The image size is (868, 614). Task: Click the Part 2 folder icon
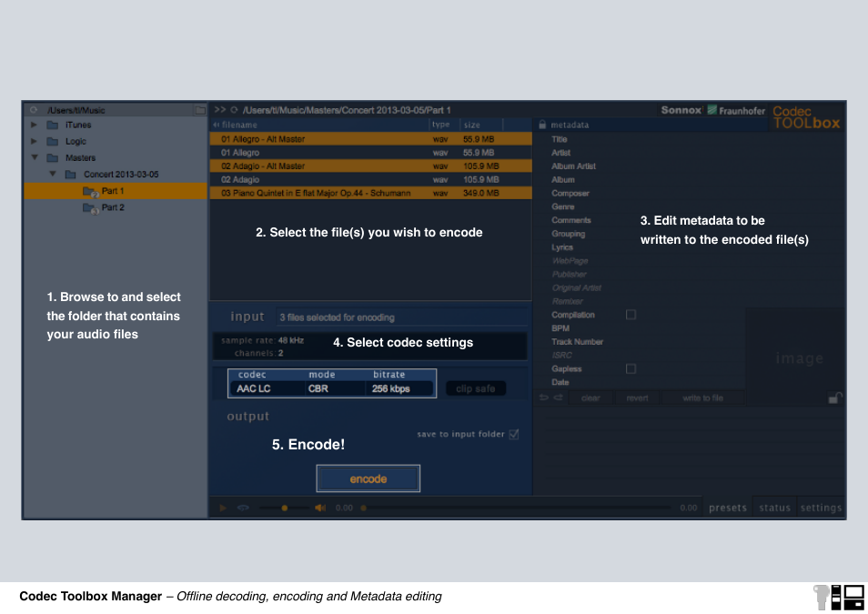pyautogui.click(x=90, y=208)
